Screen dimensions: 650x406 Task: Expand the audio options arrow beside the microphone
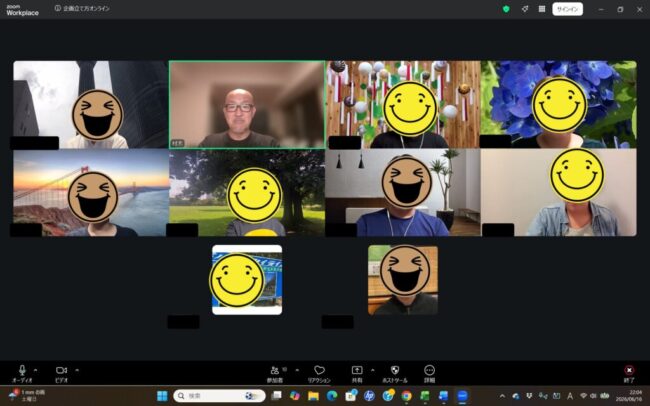click(x=36, y=370)
